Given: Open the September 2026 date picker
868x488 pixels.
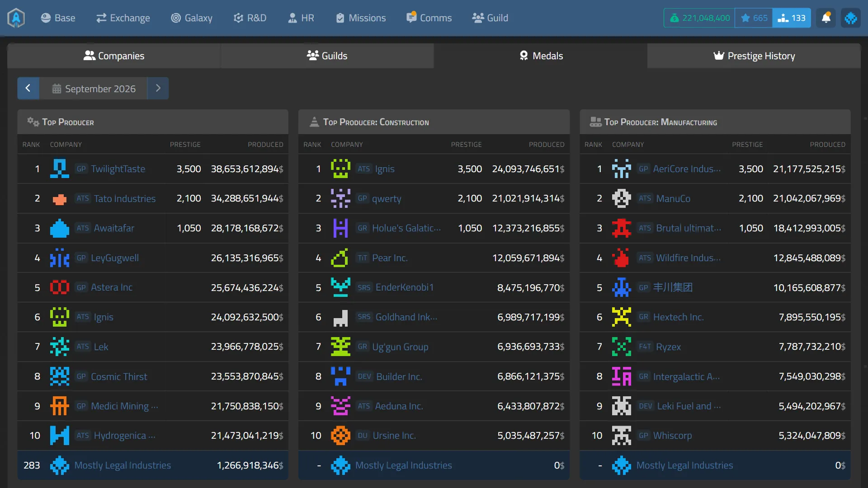Looking at the screenshot, I should (94, 88).
